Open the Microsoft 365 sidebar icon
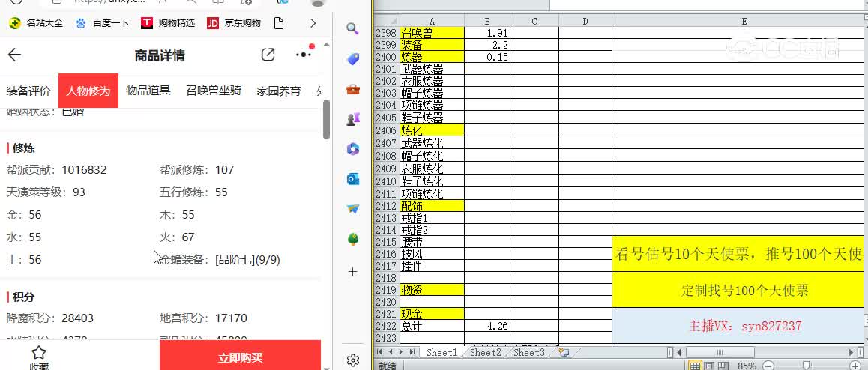 (352, 149)
